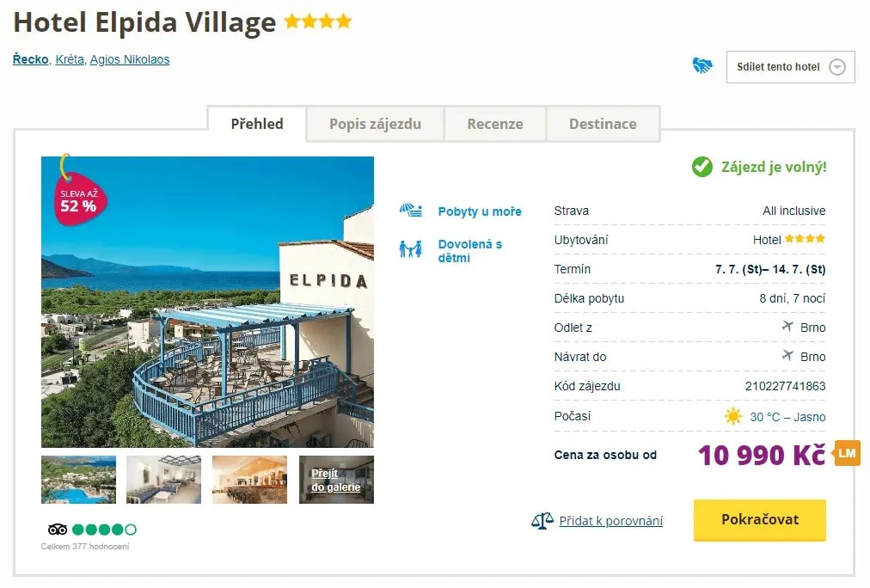
Task: Click the TripAdvisor owl logo
Action: pos(58,530)
